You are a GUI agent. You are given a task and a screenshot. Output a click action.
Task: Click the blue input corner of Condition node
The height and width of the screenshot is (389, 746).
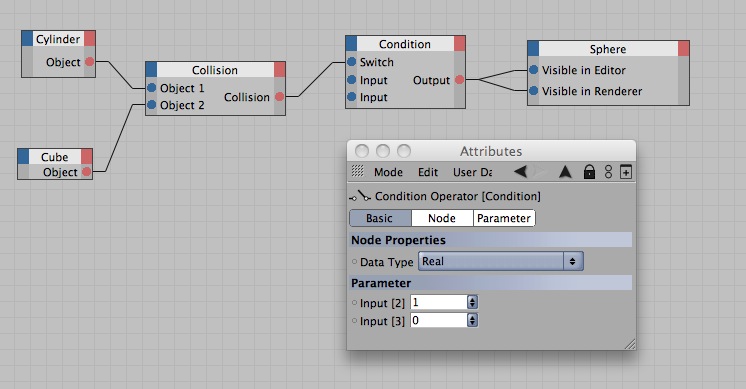[351, 44]
